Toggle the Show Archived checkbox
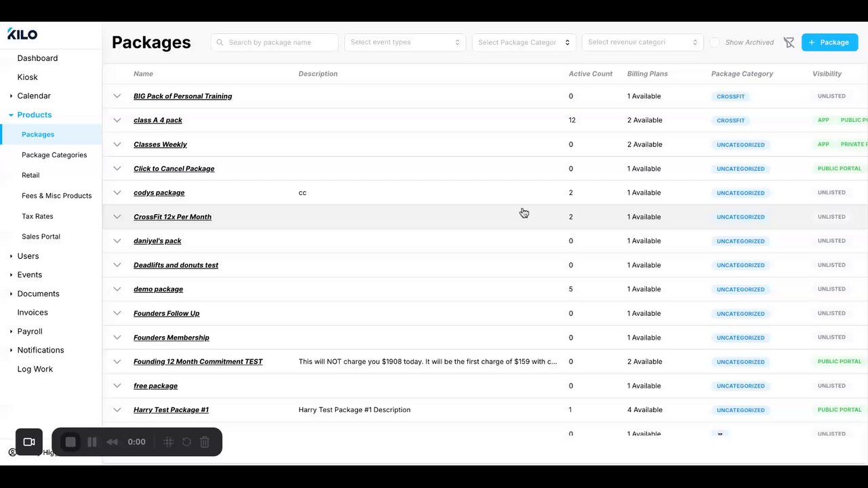 (x=715, y=43)
